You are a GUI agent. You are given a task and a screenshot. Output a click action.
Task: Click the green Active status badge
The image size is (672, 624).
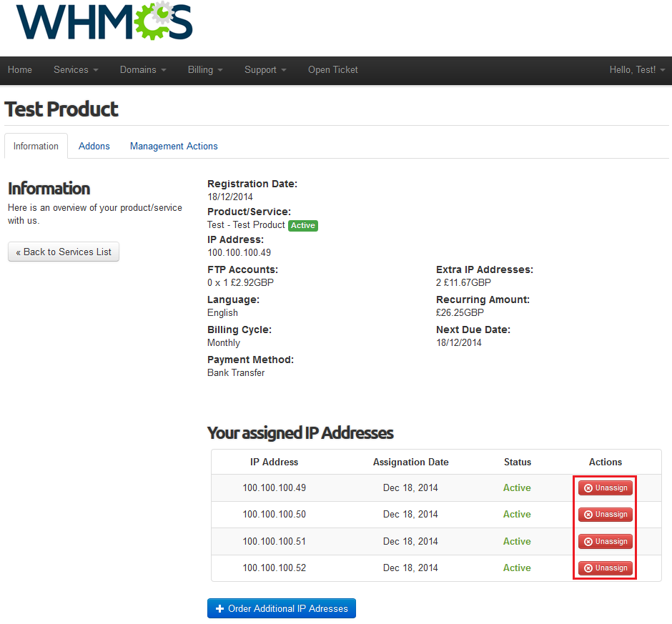(302, 225)
